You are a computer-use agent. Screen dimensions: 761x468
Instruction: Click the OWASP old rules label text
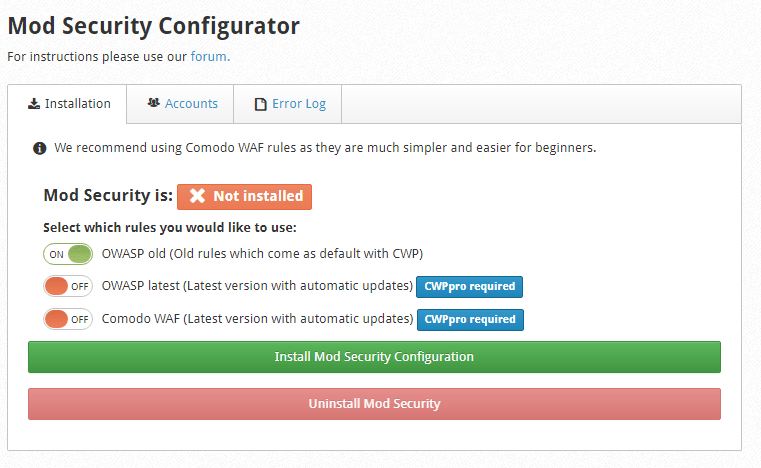pyautogui.click(x=262, y=254)
